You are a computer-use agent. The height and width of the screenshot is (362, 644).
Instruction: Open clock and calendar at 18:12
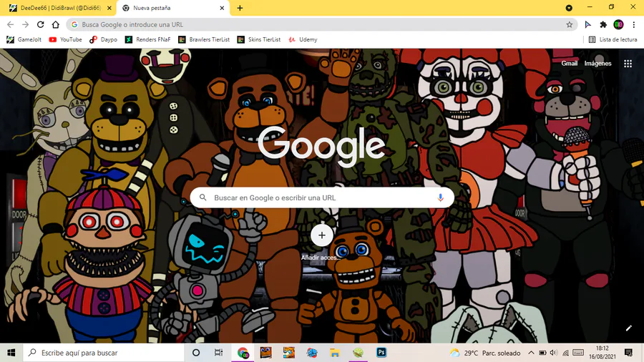coord(602,353)
